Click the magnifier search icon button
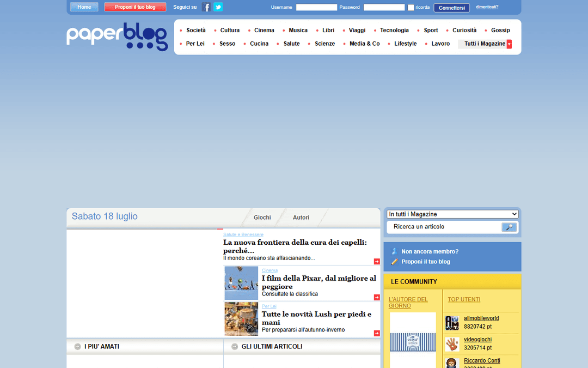The width and height of the screenshot is (588, 368). 509,227
